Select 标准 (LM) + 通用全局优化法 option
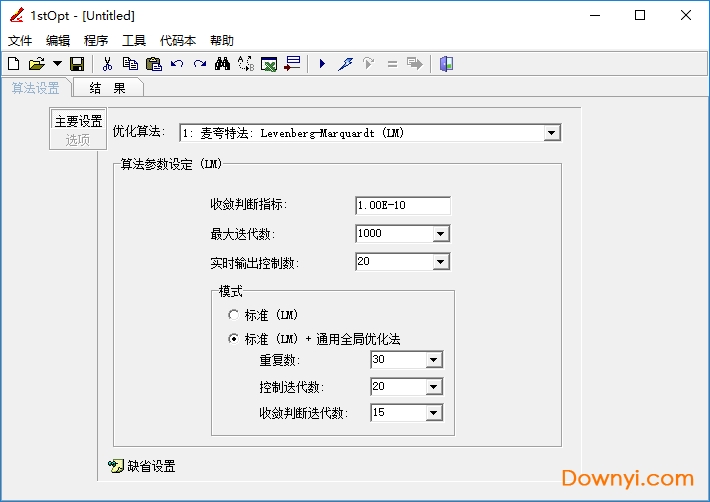710x502 pixels. [233, 339]
